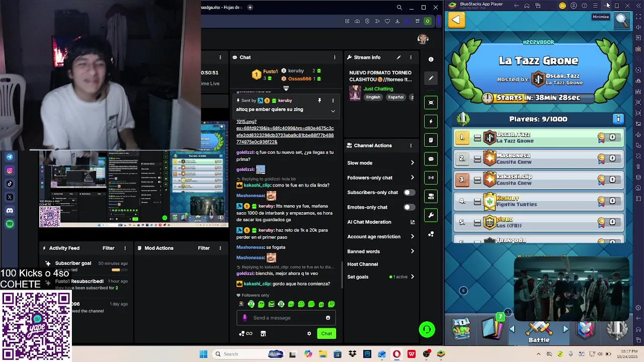Open the browser search magnifier in the tab bar
This screenshot has height=362, width=644.
399,8
